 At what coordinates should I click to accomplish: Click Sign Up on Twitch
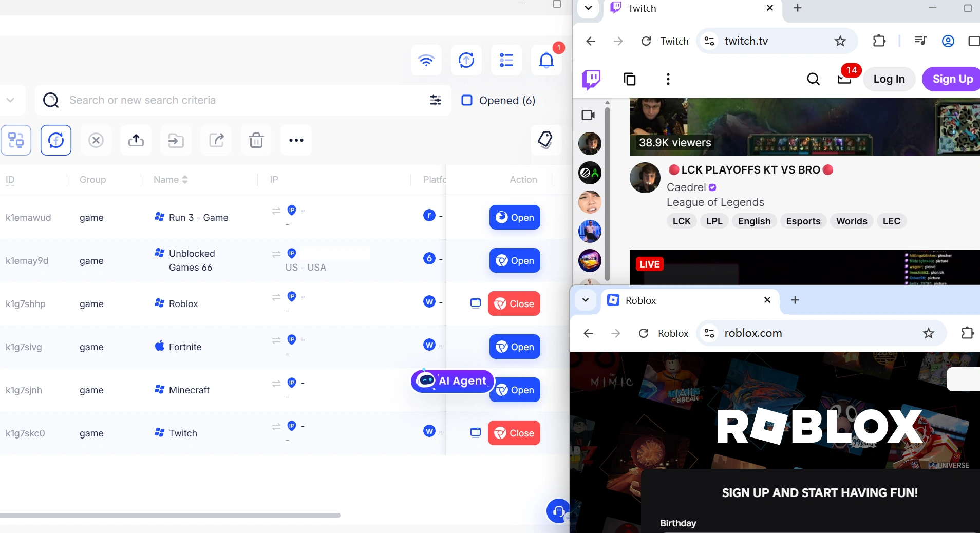953,79
